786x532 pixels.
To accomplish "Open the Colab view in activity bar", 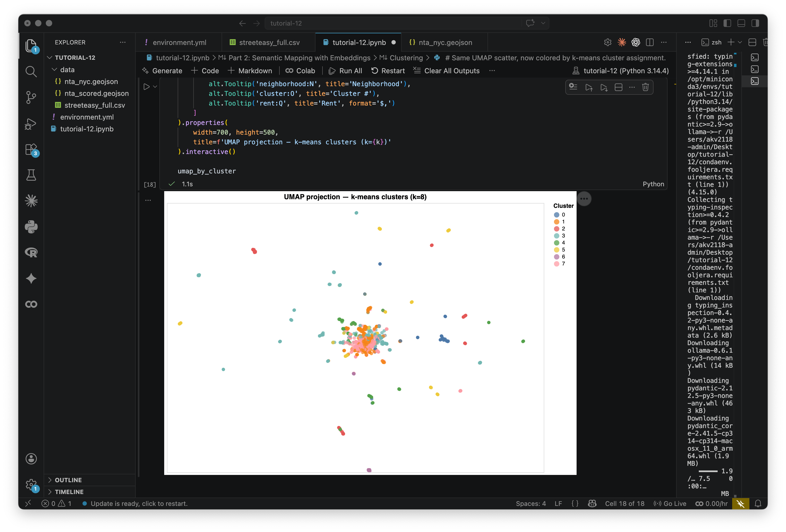I will tap(31, 304).
